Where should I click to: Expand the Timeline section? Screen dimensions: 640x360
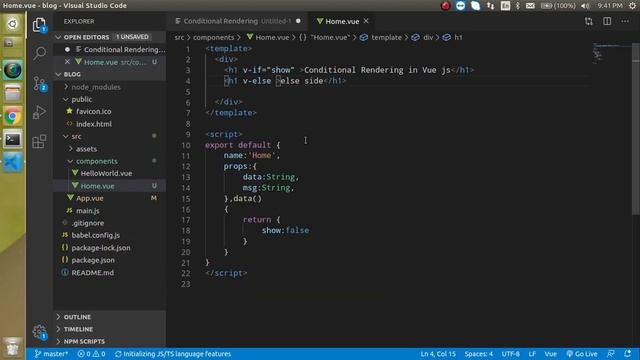(109, 329)
